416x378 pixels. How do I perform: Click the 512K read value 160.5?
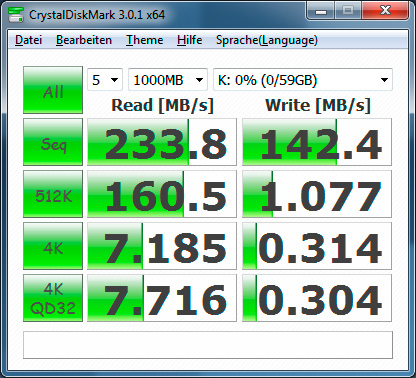pos(162,194)
